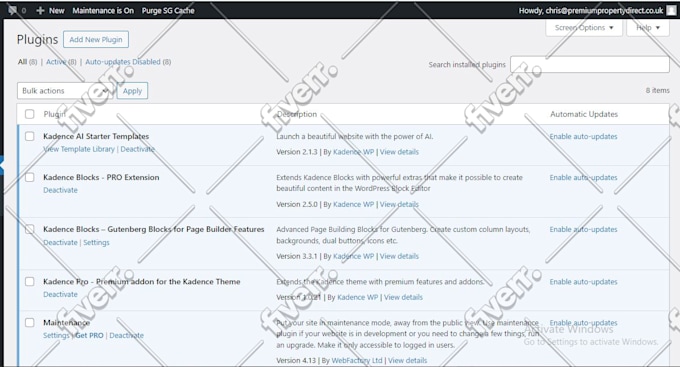The image size is (680, 367).
Task: Expand Screen Options panel
Action: pyautogui.click(x=584, y=28)
